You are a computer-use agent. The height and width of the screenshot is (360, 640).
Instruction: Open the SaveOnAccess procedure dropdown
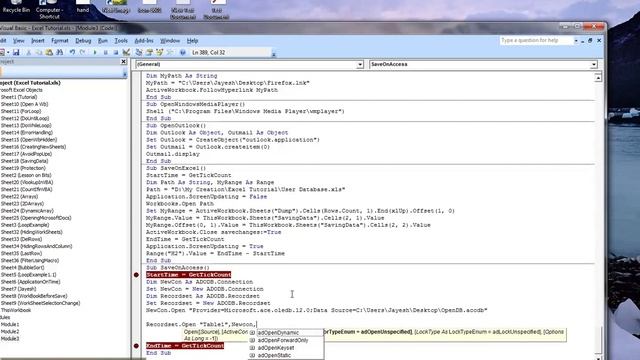(594, 64)
